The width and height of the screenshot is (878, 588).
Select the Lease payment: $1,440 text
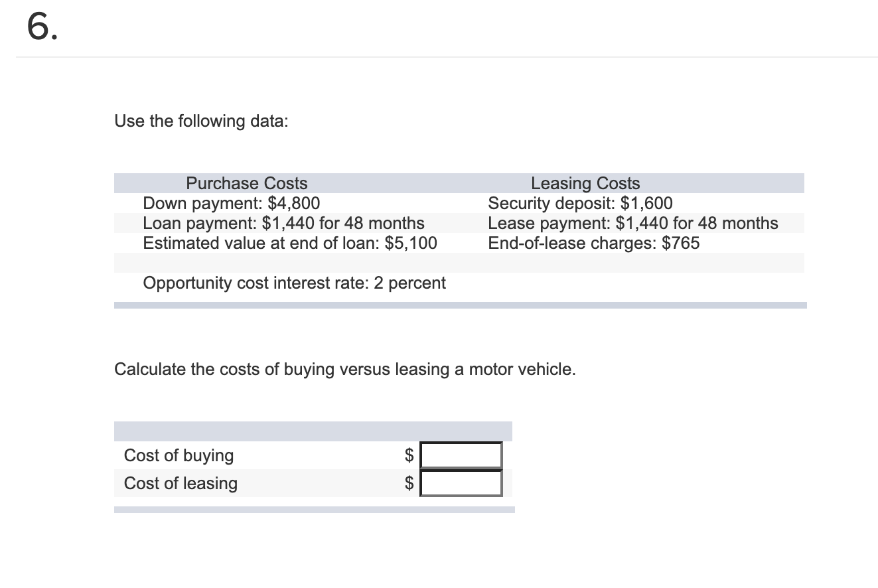[x=632, y=223]
